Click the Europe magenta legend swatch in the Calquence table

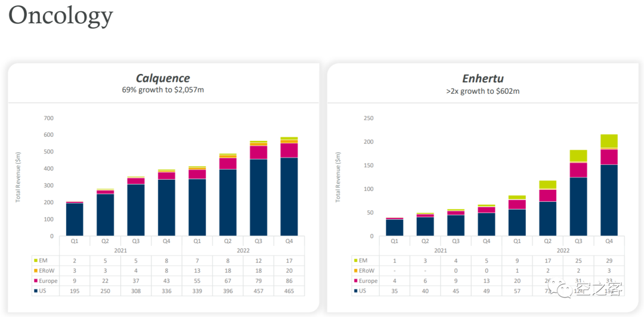tap(36, 281)
